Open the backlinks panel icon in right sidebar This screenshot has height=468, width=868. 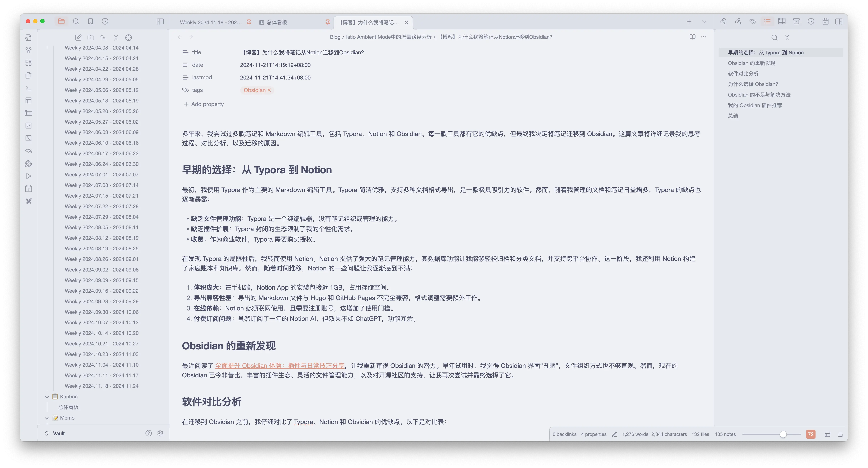click(x=723, y=22)
